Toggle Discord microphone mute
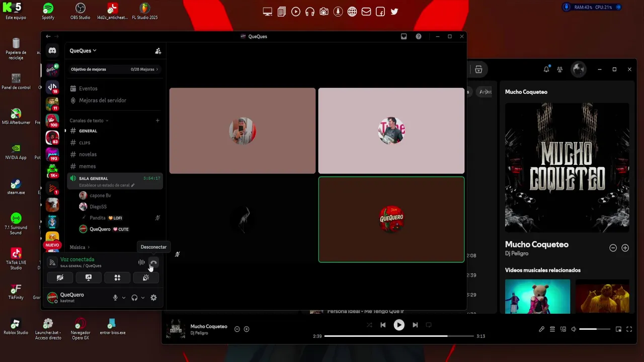 point(115,298)
